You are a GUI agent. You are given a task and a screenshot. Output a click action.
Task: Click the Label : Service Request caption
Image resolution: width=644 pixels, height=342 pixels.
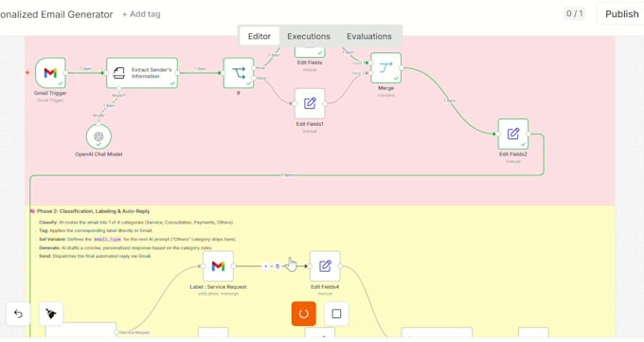pos(218,287)
